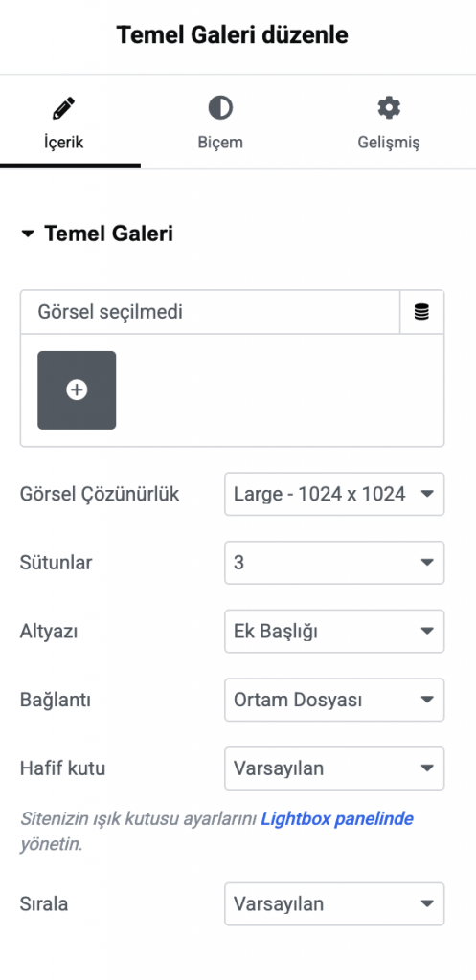This screenshot has height=980, width=476.
Task: Open dynamic tags database icon
Action: pos(422,311)
